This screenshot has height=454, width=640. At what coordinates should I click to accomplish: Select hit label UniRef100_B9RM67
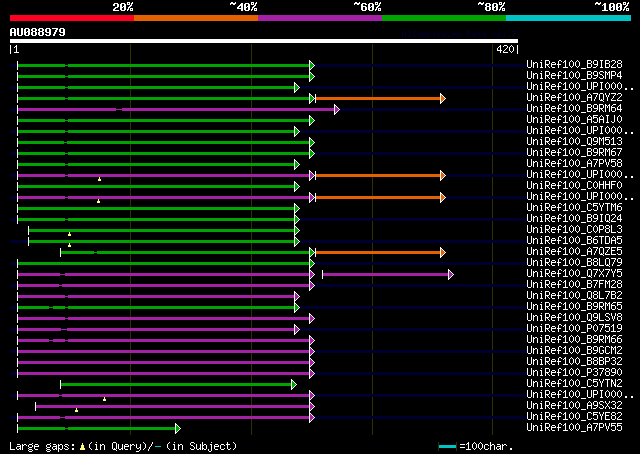point(574,152)
